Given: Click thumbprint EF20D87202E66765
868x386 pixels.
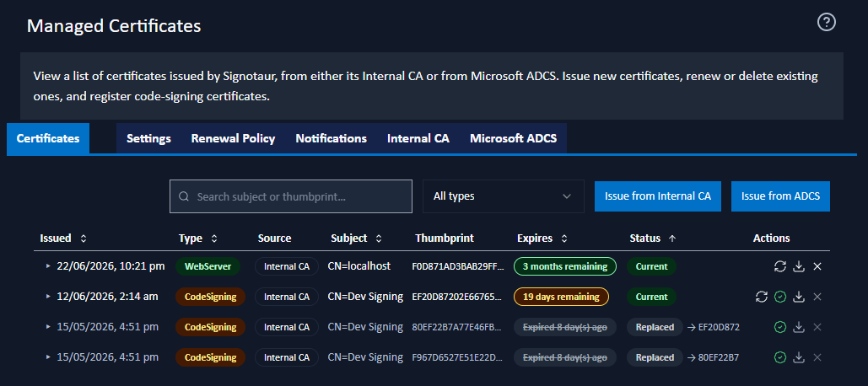Looking at the screenshot, I should coord(458,297).
